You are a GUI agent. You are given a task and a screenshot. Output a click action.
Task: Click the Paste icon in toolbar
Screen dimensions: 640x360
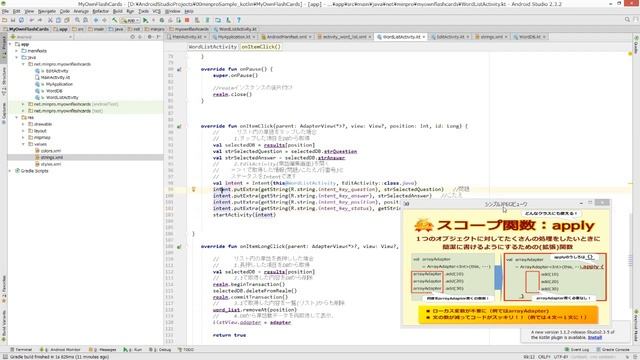pyautogui.click(x=67, y=20)
